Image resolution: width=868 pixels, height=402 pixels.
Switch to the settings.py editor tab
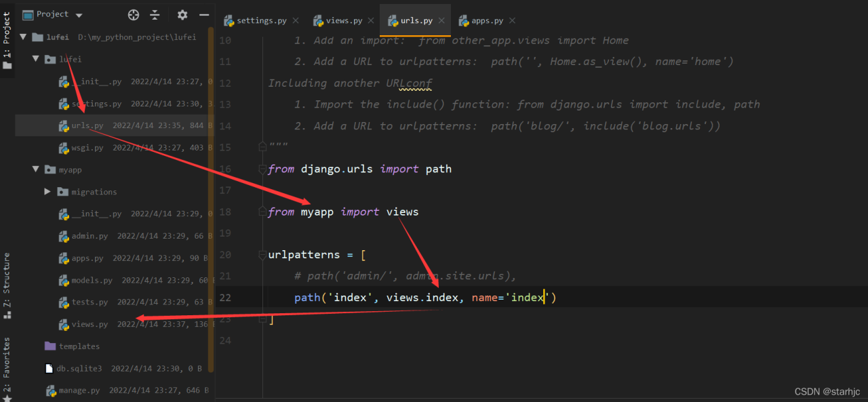coord(261,20)
